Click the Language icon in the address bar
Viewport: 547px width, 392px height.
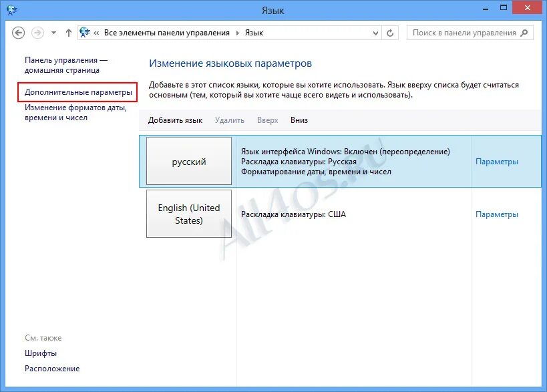pyautogui.click(x=85, y=33)
